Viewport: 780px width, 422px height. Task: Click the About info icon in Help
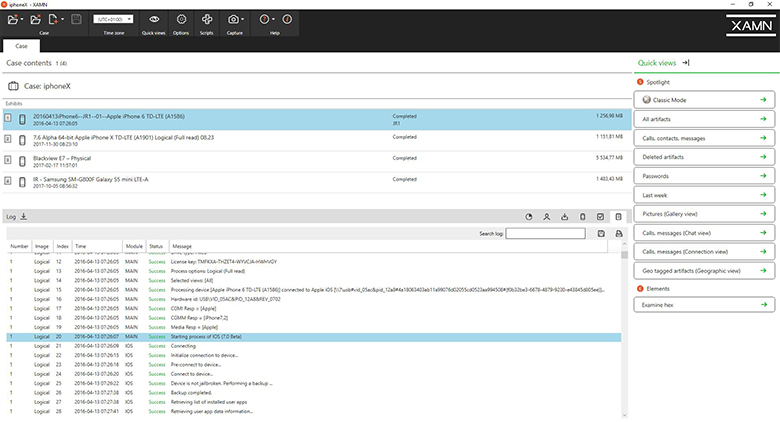[287, 19]
